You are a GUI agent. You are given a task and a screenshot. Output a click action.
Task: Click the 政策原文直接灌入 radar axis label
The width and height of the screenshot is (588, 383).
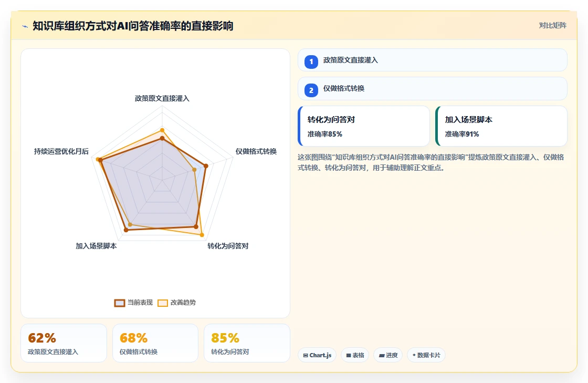162,98
